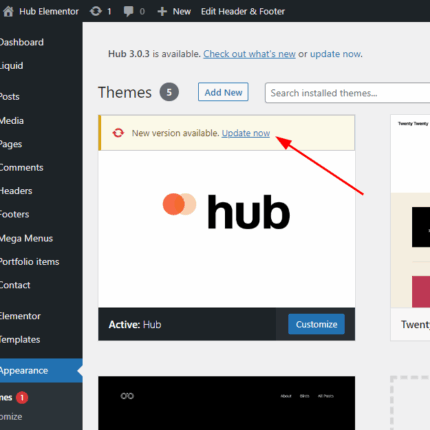Select Appearance in sidebar
This screenshot has width=430, height=430.
[x=41, y=370]
